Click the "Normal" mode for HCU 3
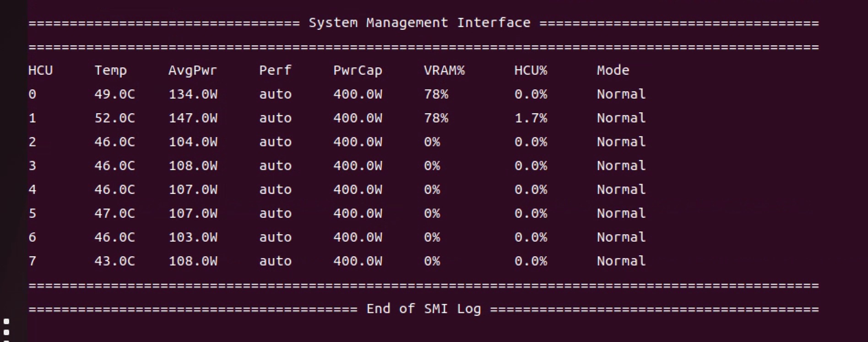Screen dimensions: 868x342 pos(621,165)
